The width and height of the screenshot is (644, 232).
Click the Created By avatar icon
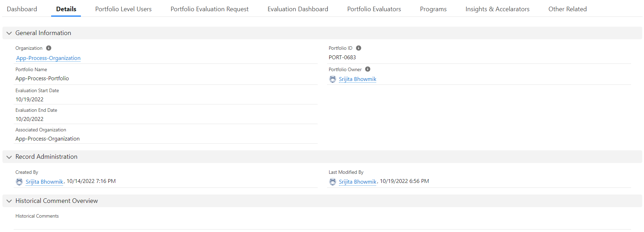tap(19, 182)
